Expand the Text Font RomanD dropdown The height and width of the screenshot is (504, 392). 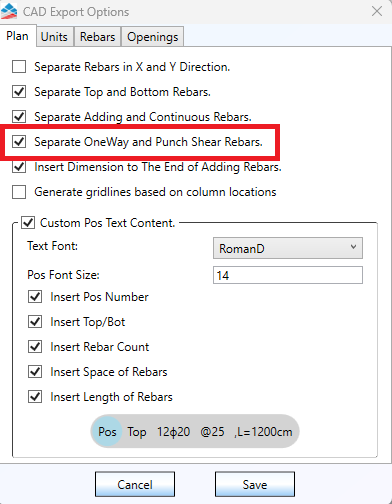(x=288, y=248)
